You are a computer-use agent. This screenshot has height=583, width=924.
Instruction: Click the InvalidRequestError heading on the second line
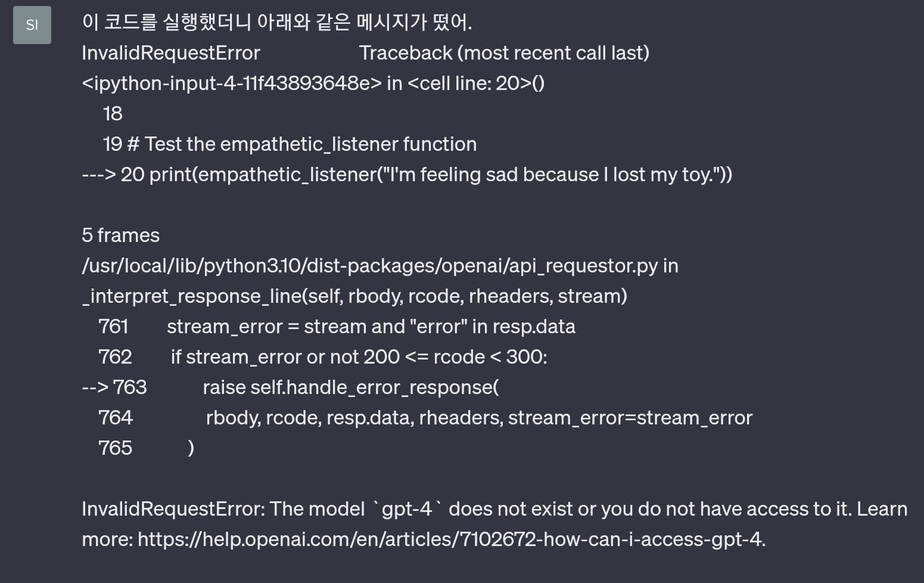[171, 53]
